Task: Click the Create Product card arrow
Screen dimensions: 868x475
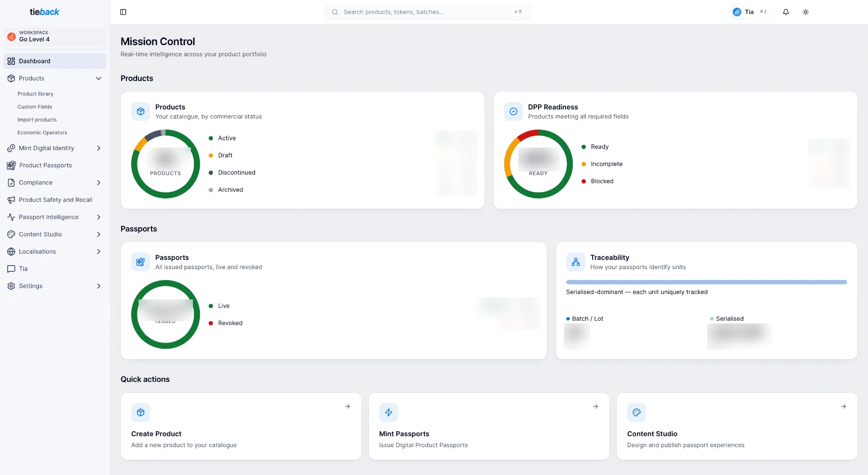Action: (x=348, y=406)
